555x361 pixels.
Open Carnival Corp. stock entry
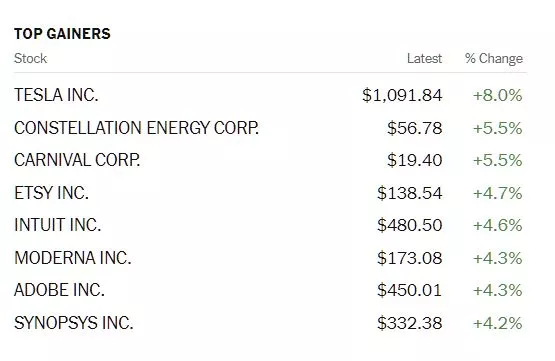point(77,160)
